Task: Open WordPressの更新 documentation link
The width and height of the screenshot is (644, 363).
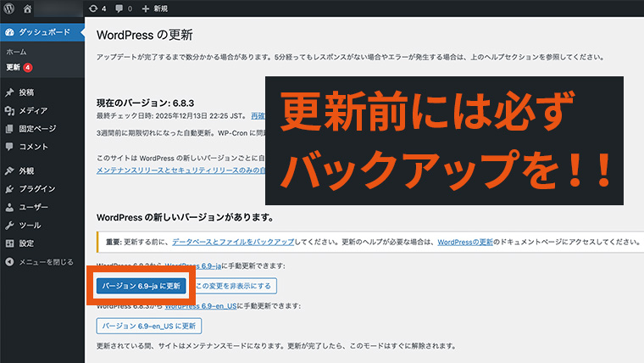Action: click(x=465, y=242)
